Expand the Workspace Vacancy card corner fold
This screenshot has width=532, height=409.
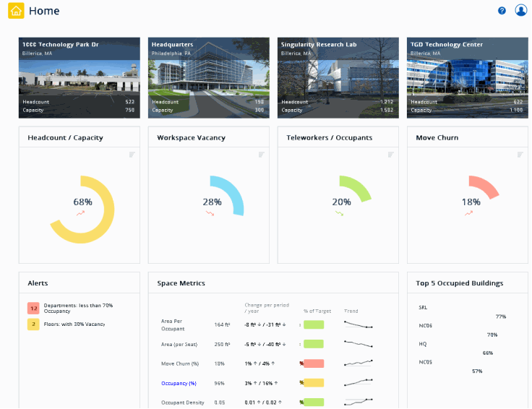(261, 154)
